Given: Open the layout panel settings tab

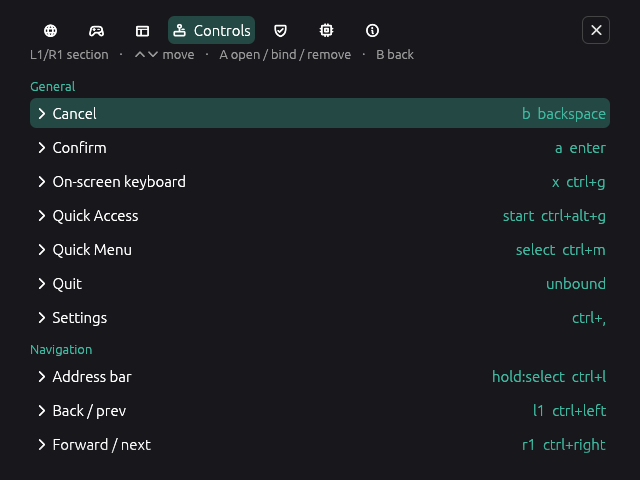Looking at the screenshot, I should (142, 31).
